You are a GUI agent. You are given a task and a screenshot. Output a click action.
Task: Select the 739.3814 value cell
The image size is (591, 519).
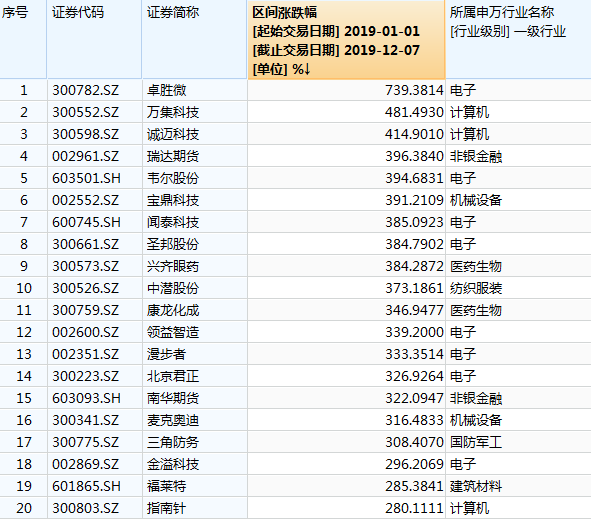[x=414, y=90]
